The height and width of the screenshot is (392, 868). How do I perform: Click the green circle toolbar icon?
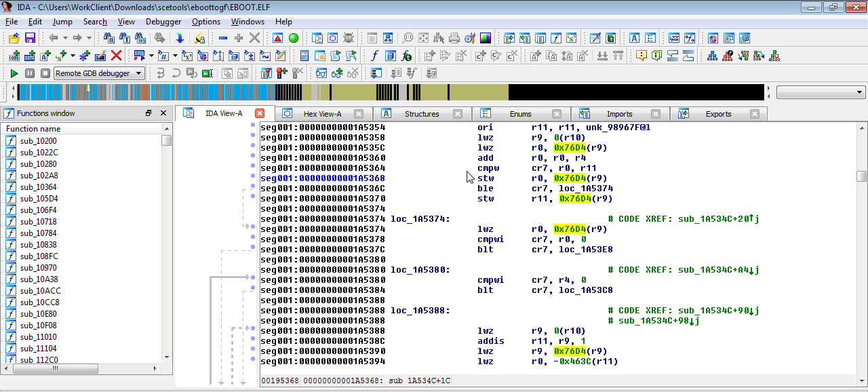tap(294, 38)
